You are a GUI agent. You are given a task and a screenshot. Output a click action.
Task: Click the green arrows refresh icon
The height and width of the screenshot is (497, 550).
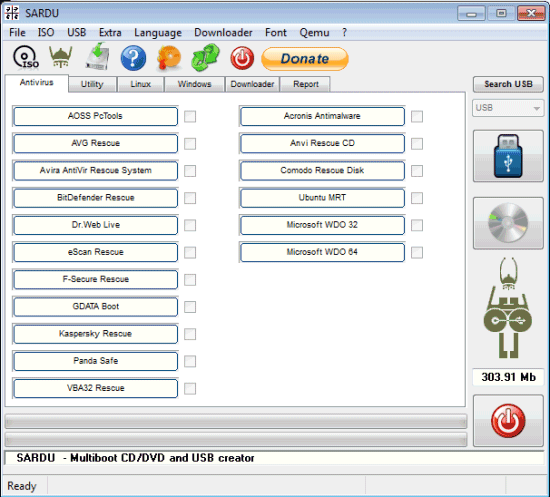(x=206, y=57)
